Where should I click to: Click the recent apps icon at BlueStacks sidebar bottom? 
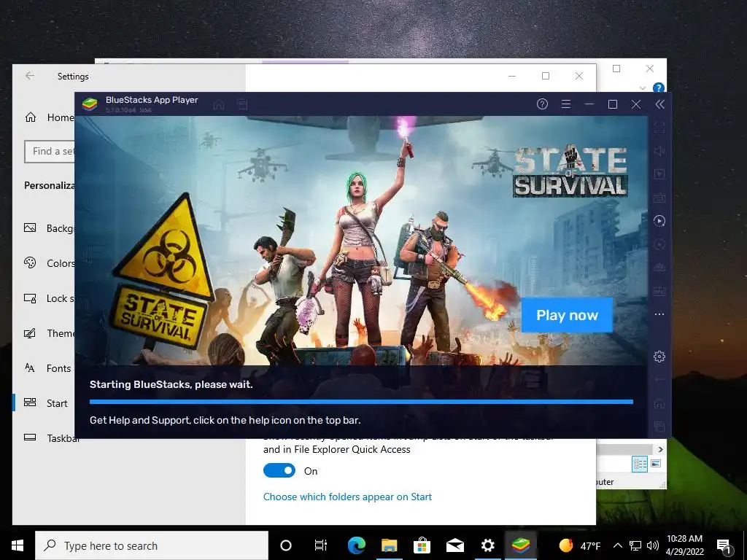click(x=659, y=426)
